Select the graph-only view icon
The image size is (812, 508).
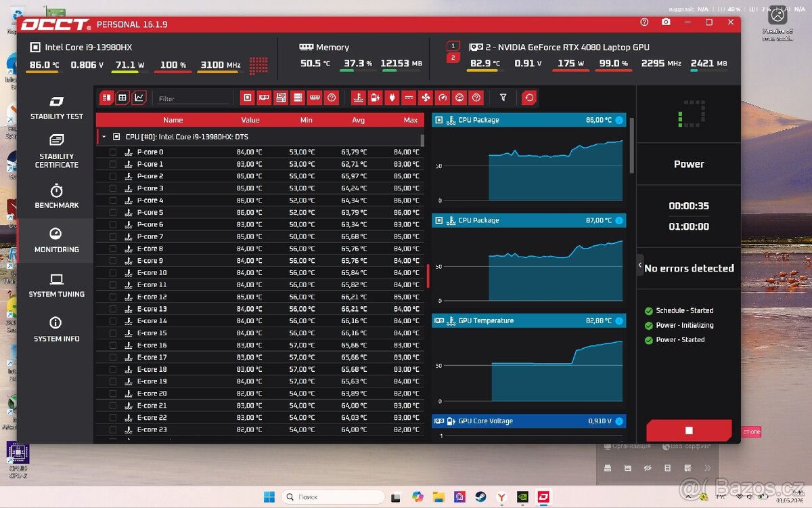(139, 98)
